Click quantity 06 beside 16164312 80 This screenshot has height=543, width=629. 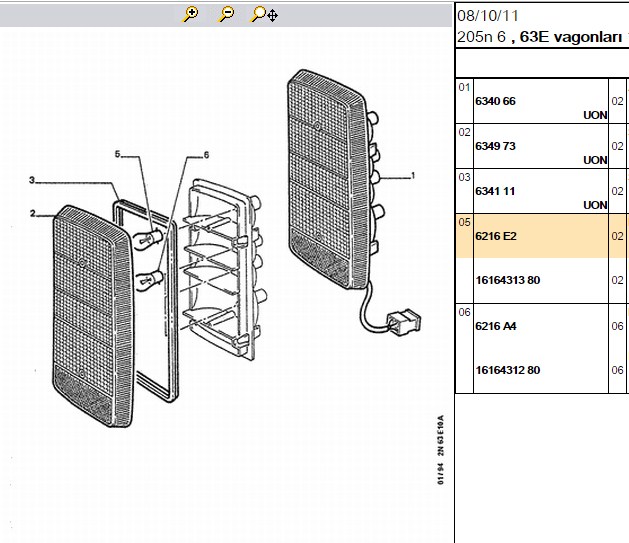pyautogui.click(x=617, y=370)
